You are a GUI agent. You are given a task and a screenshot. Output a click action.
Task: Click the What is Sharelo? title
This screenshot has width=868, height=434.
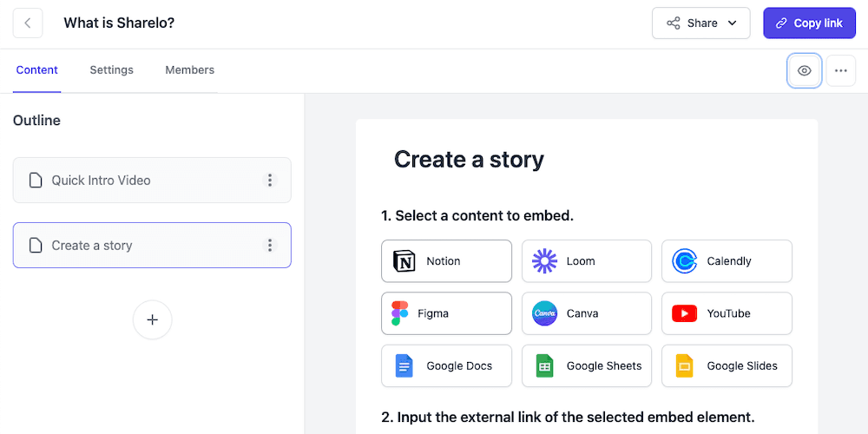pos(119,23)
